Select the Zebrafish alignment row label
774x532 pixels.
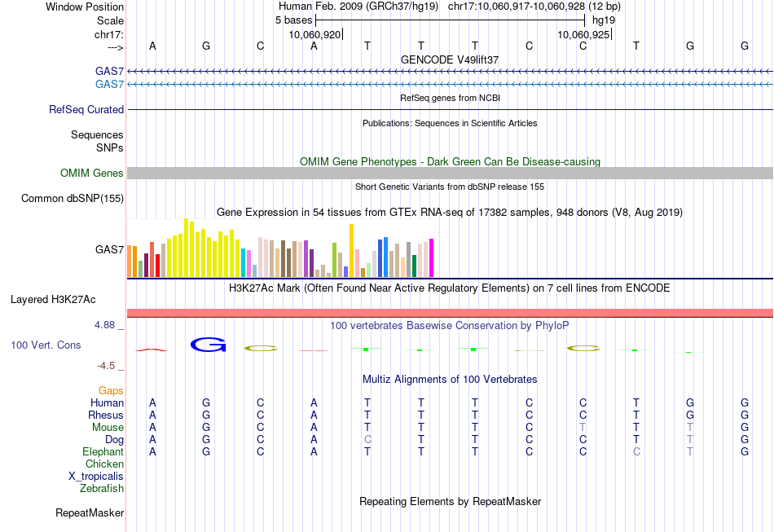pyautogui.click(x=102, y=488)
